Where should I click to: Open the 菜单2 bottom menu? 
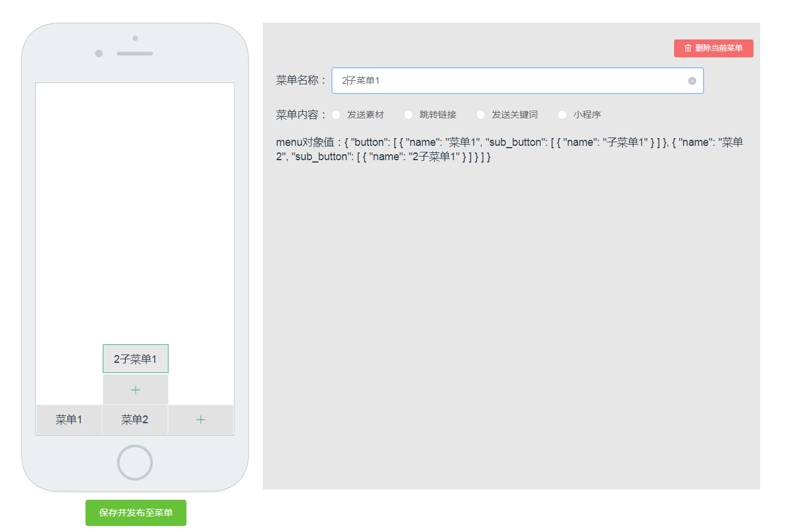click(x=135, y=420)
